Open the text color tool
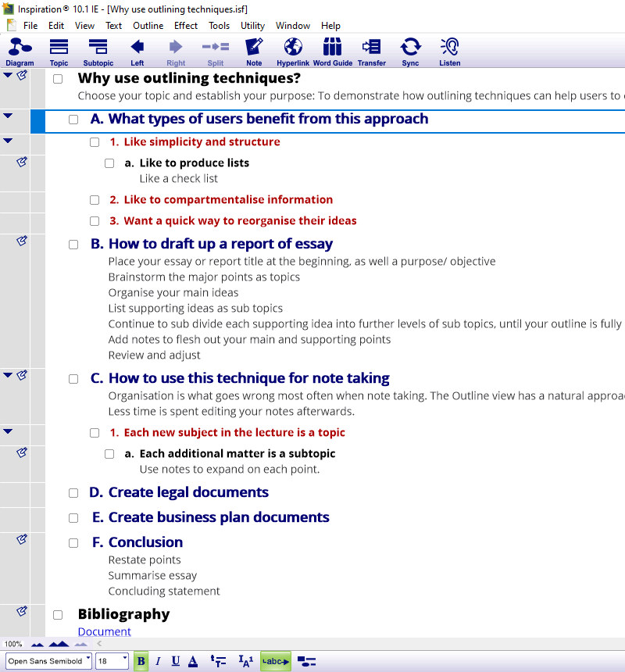 193,661
